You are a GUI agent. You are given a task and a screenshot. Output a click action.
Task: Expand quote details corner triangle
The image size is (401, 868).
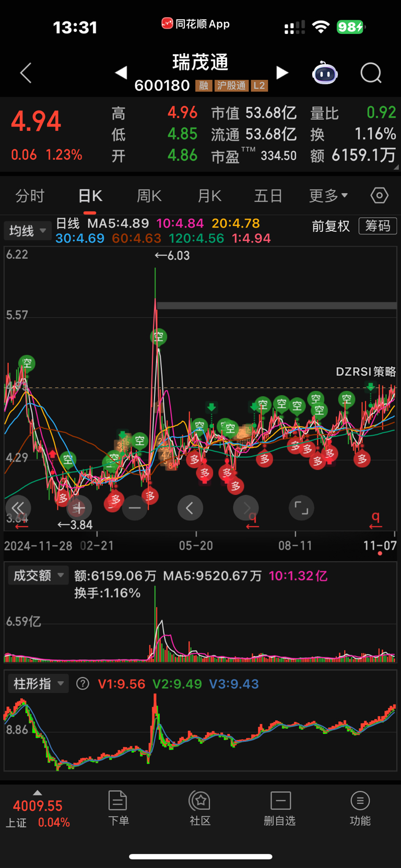click(396, 167)
